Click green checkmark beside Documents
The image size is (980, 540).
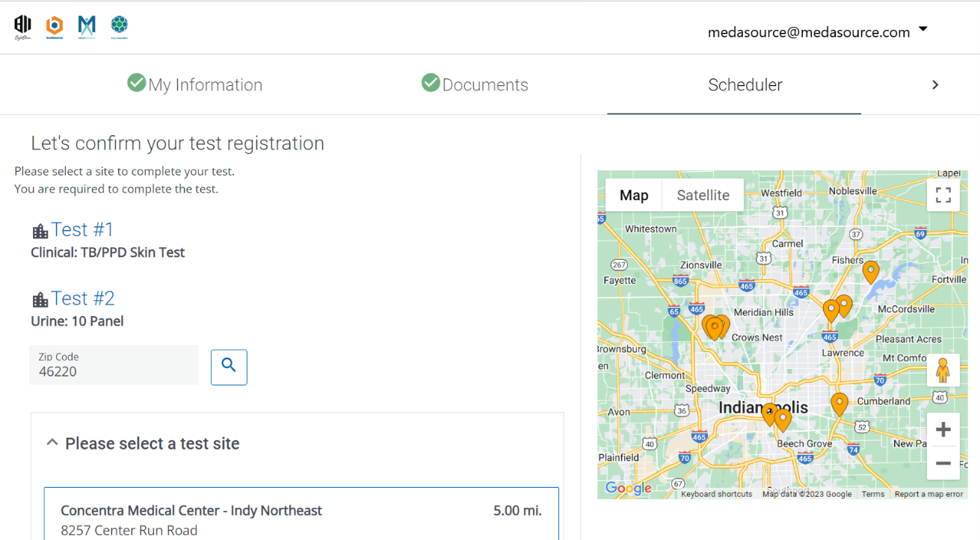431,82
